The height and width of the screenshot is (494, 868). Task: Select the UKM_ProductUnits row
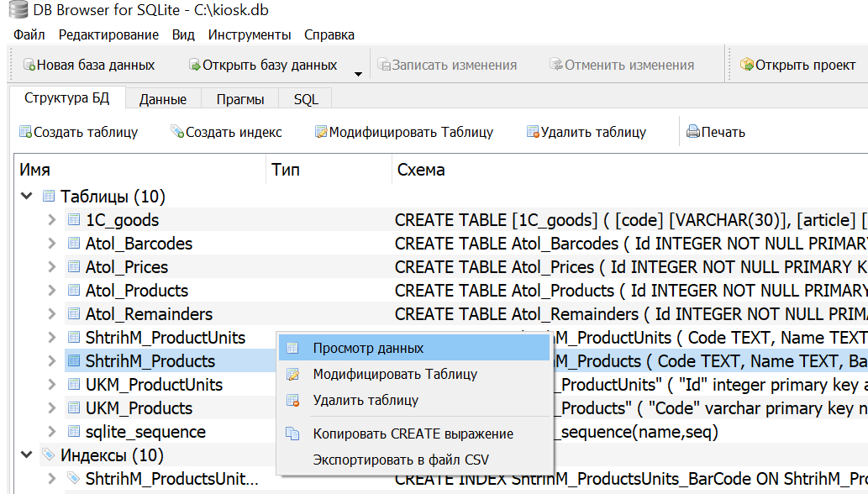coord(154,384)
